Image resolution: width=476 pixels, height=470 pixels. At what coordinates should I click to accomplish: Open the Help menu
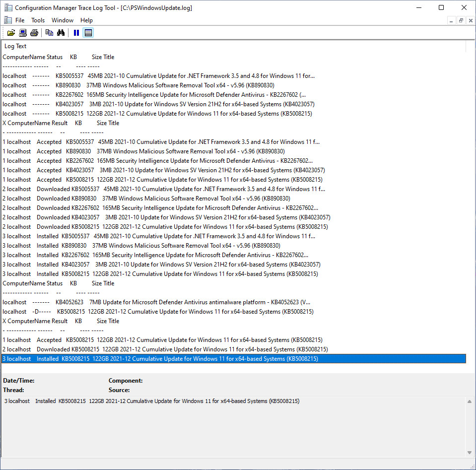(86, 20)
